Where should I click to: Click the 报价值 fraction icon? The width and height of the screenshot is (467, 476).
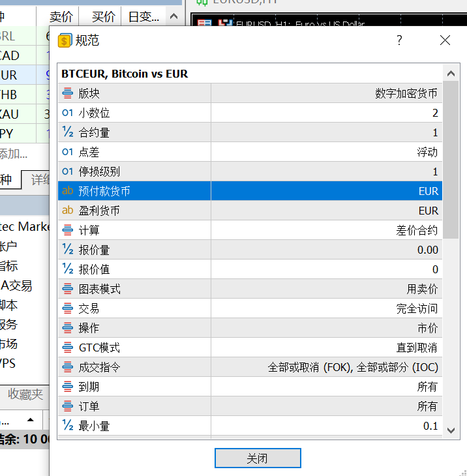click(67, 269)
